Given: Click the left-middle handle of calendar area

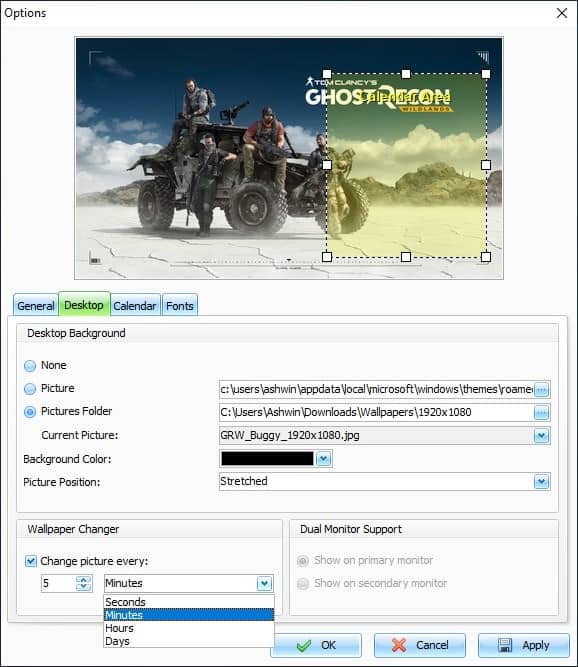Looking at the screenshot, I should pyautogui.click(x=327, y=165).
